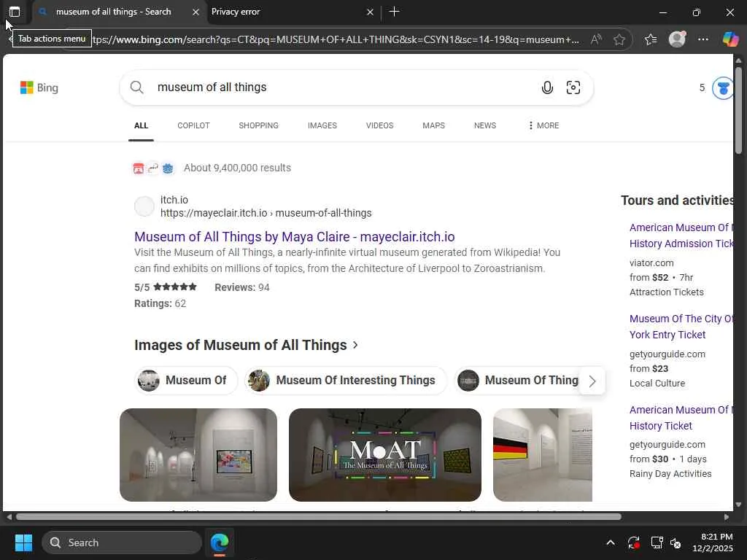The image size is (747, 560).
Task: Click the scroll right arrow at the bottom
Action: click(727, 517)
